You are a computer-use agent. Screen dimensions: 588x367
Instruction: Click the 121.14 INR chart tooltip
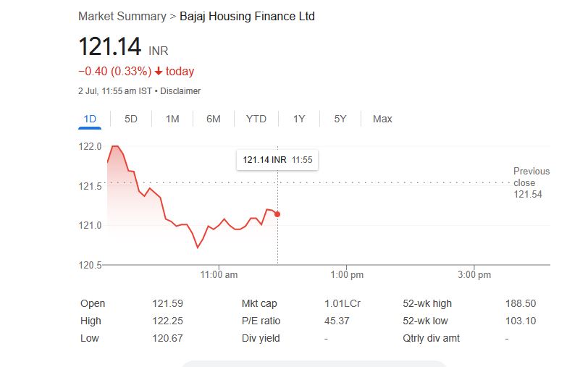pyautogui.click(x=277, y=160)
